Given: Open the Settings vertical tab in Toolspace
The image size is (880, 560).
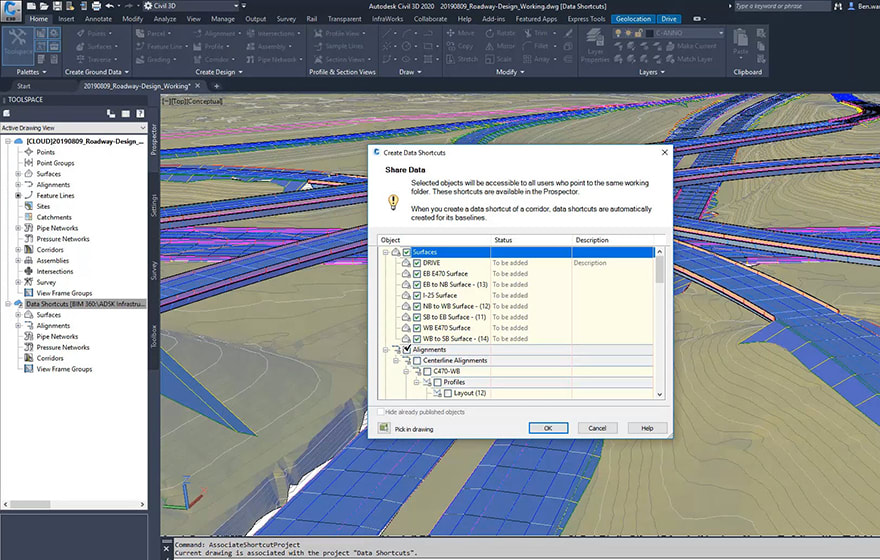Looking at the screenshot, I should [154, 205].
